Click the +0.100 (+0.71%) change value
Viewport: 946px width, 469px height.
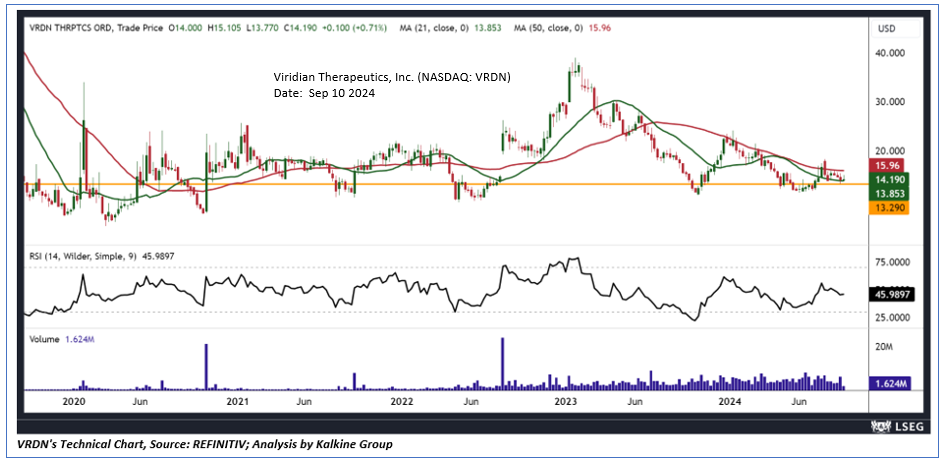coord(355,28)
